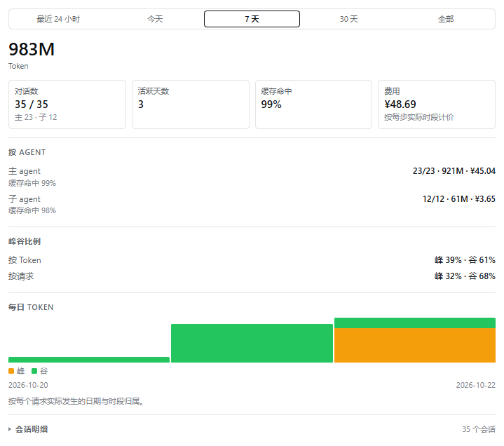This screenshot has height=446, width=504.
Task: Click the 2026-10-20 chart start date
Action: tap(28, 385)
